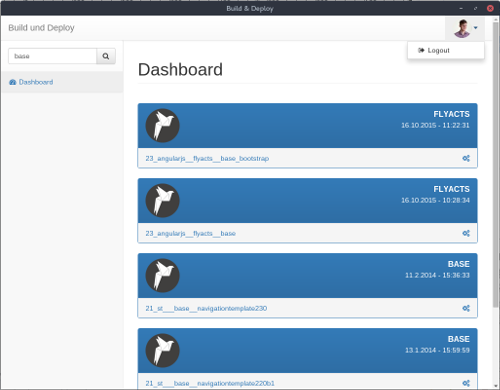This screenshot has height=390, width=500.
Task: Click the BASE title dated 11.2.2014
Action: point(459,264)
